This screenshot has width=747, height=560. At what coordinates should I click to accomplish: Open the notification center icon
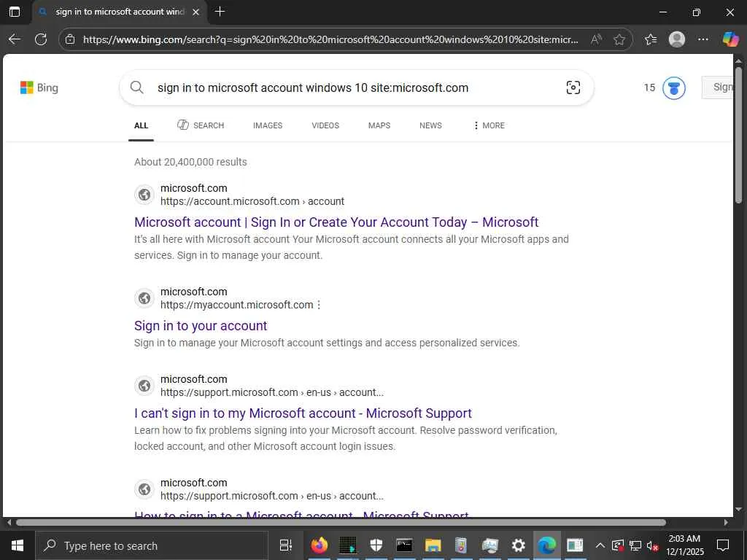coord(723,545)
